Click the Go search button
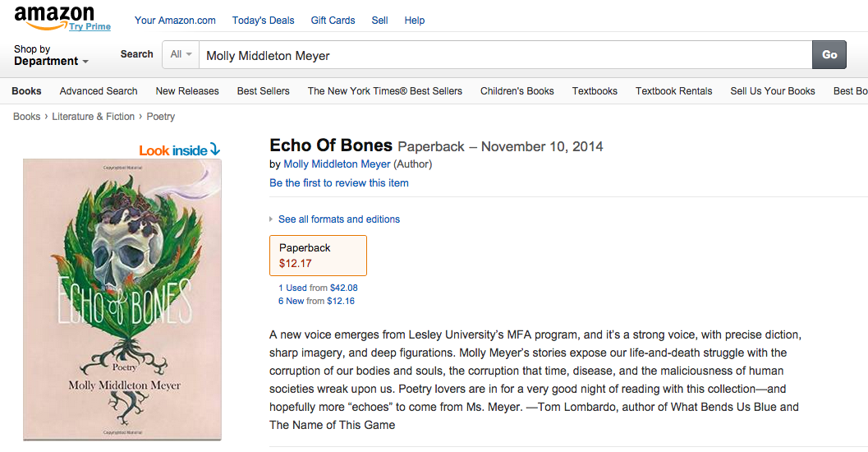This screenshot has width=868, height=452. 829,55
